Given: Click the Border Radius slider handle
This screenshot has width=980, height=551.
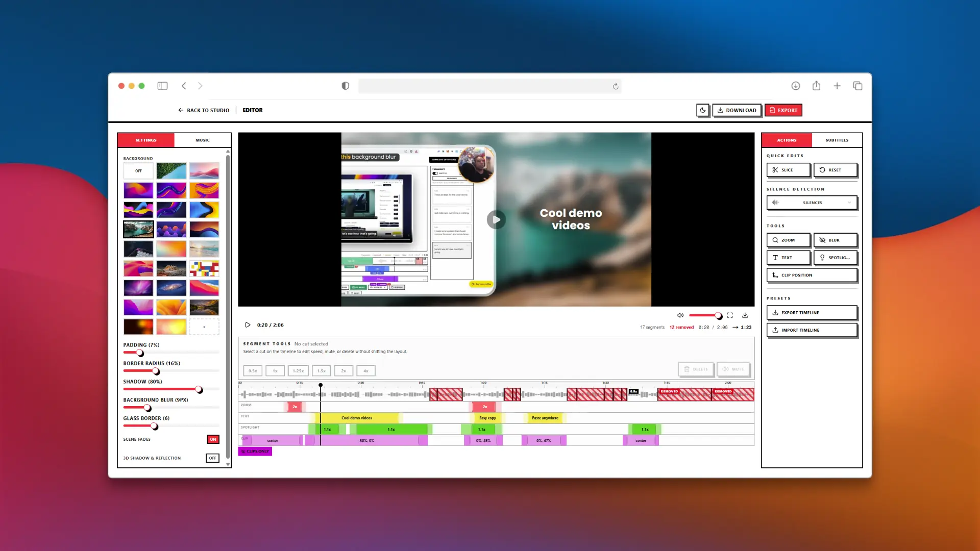Looking at the screenshot, I should pyautogui.click(x=156, y=371).
